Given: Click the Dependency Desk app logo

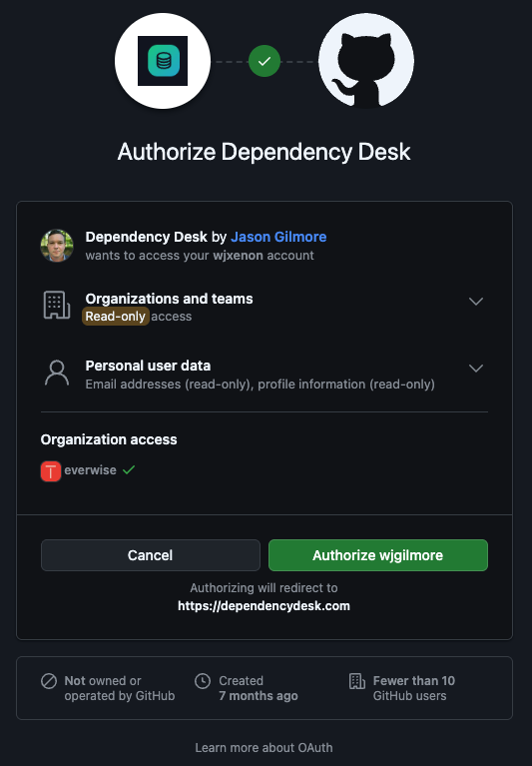Looking at the screenshot, I should click(163, 61).
